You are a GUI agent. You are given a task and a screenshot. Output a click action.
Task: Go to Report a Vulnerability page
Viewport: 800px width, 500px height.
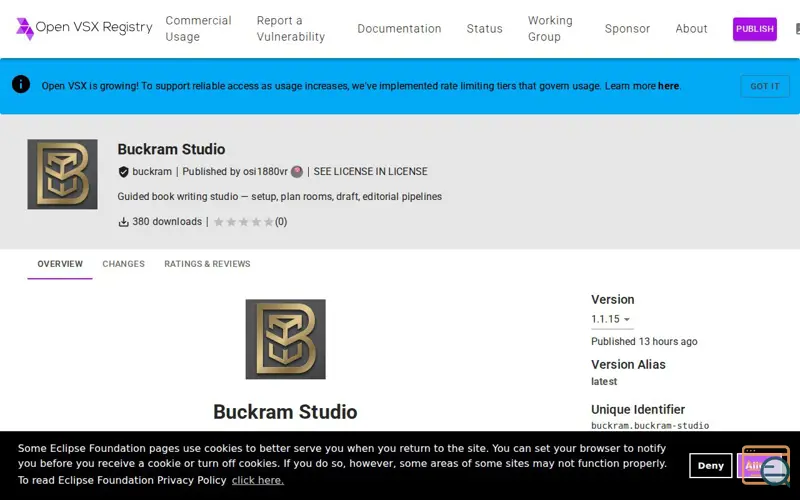[x=290, y=29]
